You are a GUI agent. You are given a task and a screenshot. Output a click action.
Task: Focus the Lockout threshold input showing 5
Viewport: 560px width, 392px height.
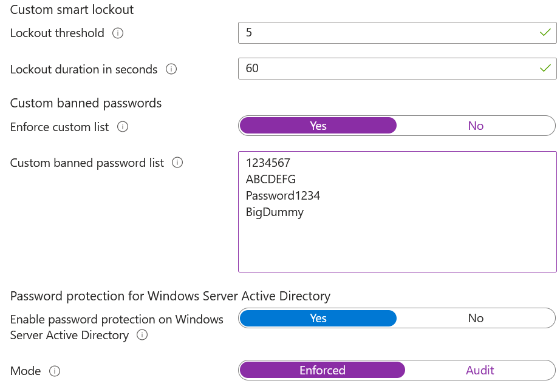(x=389, y=33)
